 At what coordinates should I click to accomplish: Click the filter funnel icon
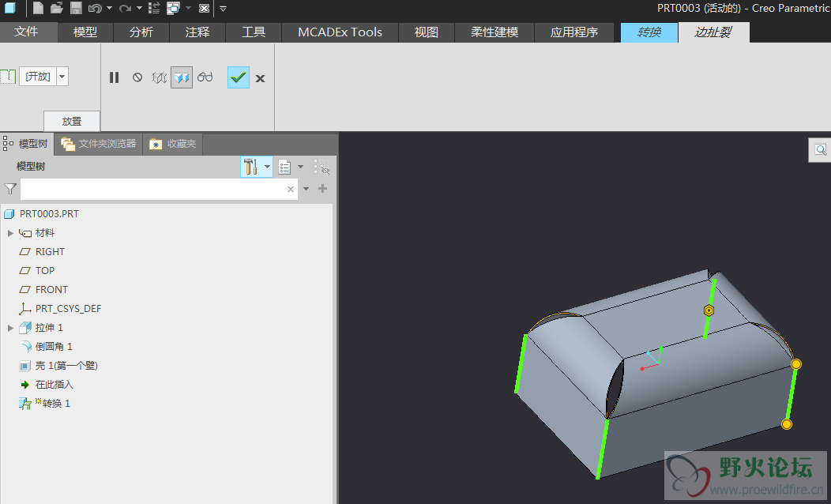pos(10,189)
